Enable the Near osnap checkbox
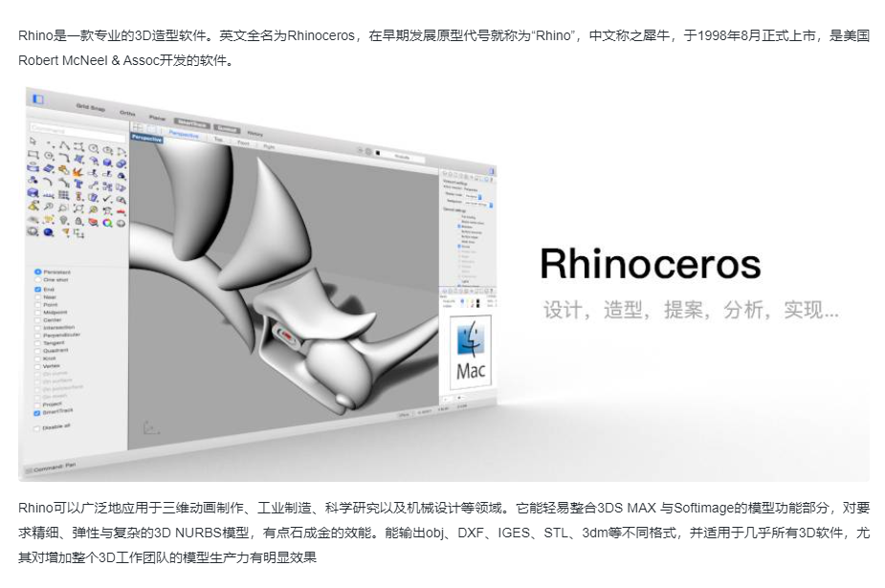Screen dimensions: 885x588 click(38, 297)
